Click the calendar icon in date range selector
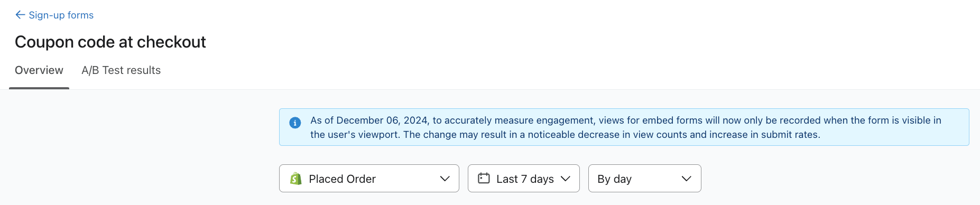 click(x=484, y=178)
